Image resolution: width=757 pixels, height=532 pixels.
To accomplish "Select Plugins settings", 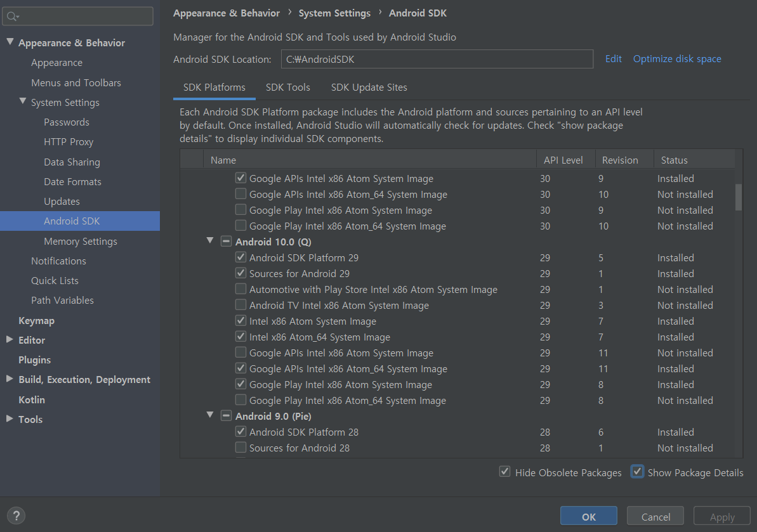I will tap(34, 360).
